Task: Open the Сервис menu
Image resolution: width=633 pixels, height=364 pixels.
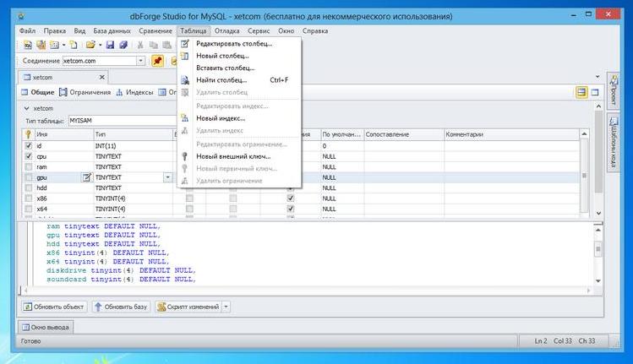Action: (259, 30)
